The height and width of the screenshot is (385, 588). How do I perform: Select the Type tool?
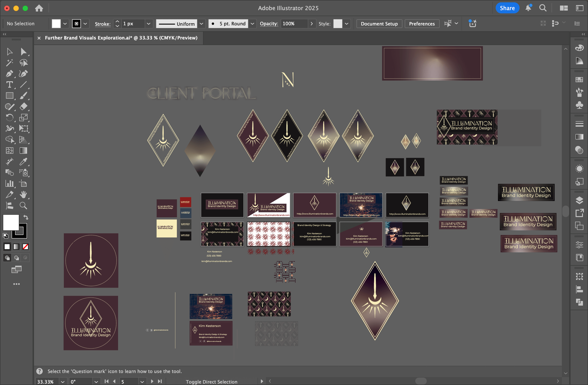[9, 85]
